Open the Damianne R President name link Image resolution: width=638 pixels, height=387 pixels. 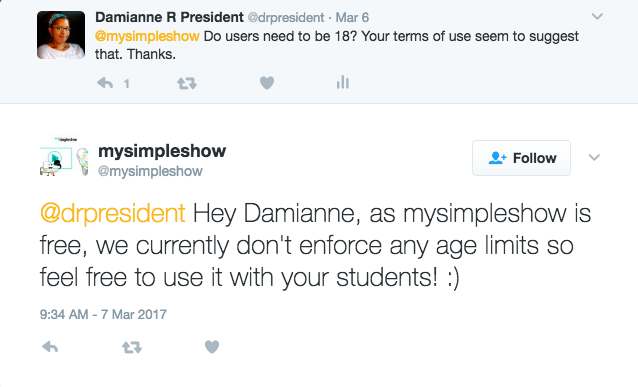tap(169, 17)
